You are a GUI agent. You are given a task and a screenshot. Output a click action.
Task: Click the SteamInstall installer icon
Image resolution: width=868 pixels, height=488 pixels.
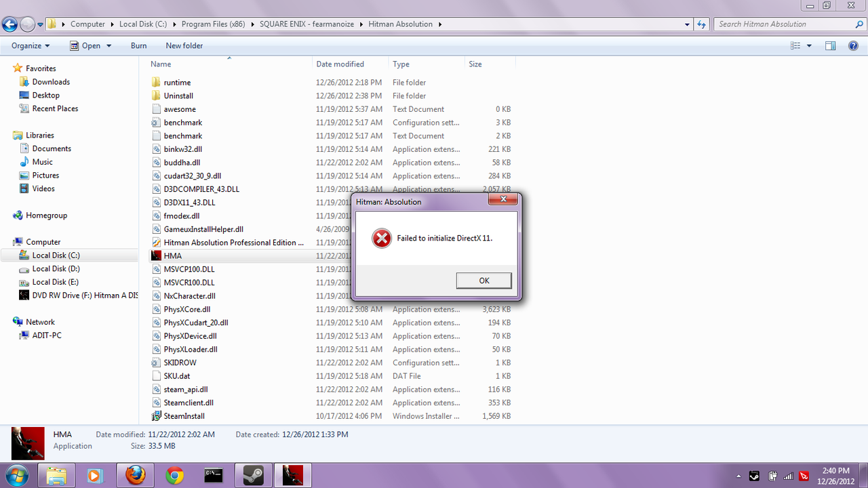pyautogui.click(x=156, y=416)
